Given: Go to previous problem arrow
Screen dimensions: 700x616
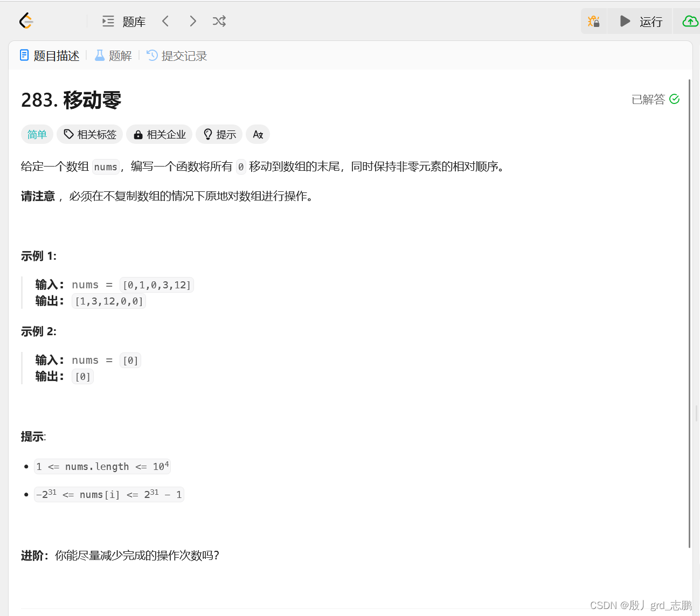Looking at the screenshot, I should (x=165, y=21).
